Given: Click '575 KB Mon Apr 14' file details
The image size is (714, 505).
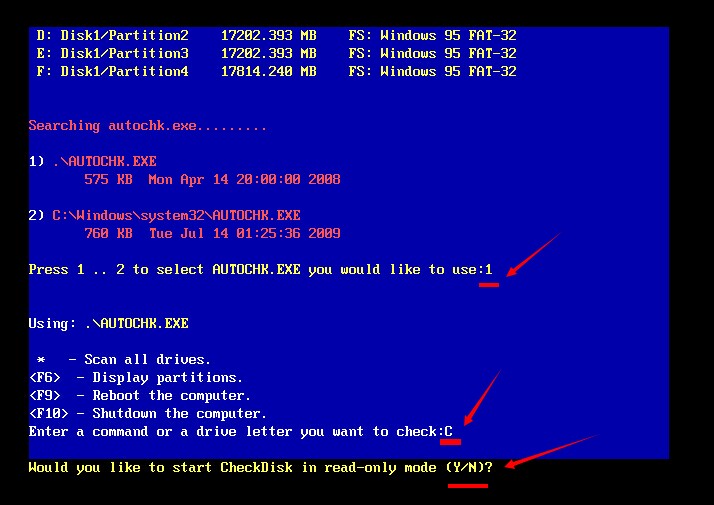Looking at the screenshot, I should [212, 179].
